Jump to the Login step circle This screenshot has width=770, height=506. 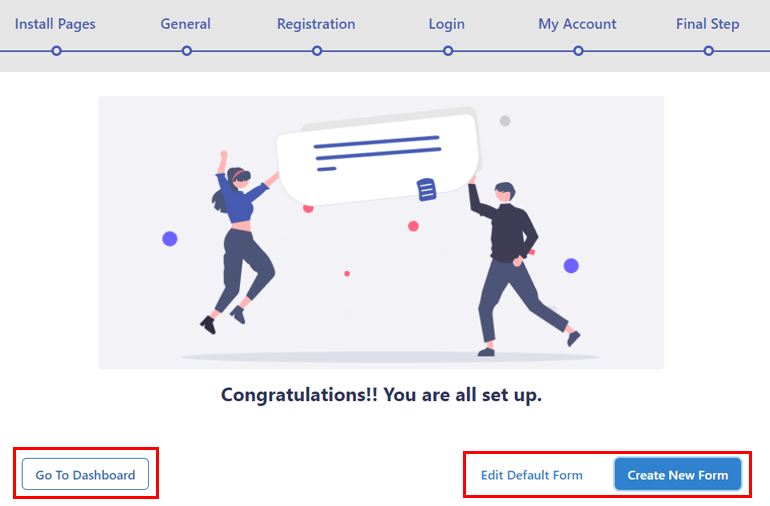448,51
